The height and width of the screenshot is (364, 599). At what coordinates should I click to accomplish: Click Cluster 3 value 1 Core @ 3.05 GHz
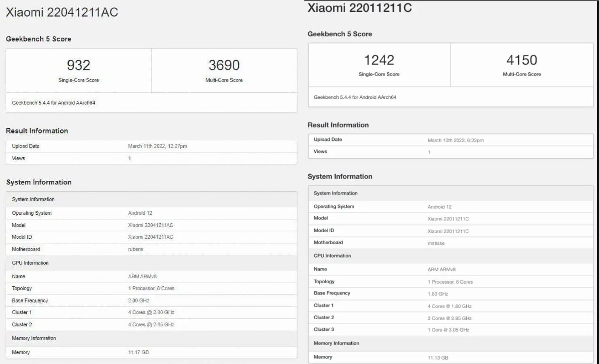[x=448, y=330]
